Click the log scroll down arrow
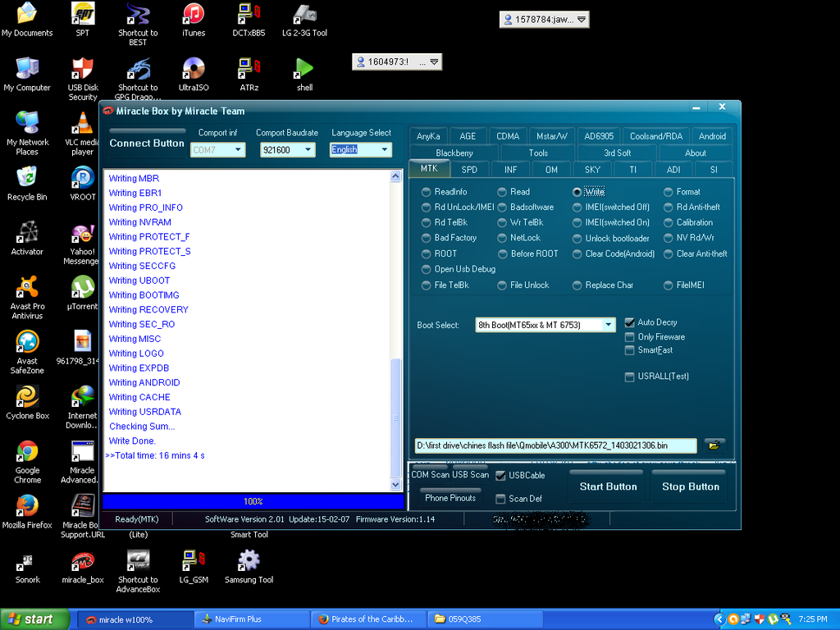Image resolution: width=840 pixels, height=630 pixels. (396, 485)
